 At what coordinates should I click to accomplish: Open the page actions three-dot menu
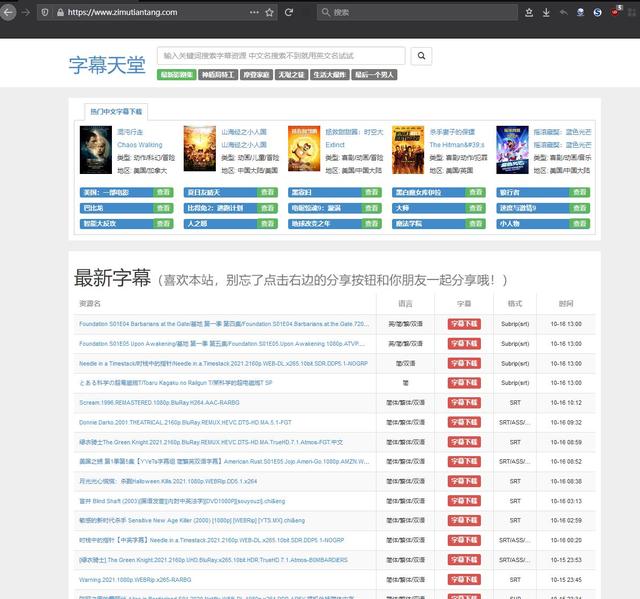(x=254, y=12)
